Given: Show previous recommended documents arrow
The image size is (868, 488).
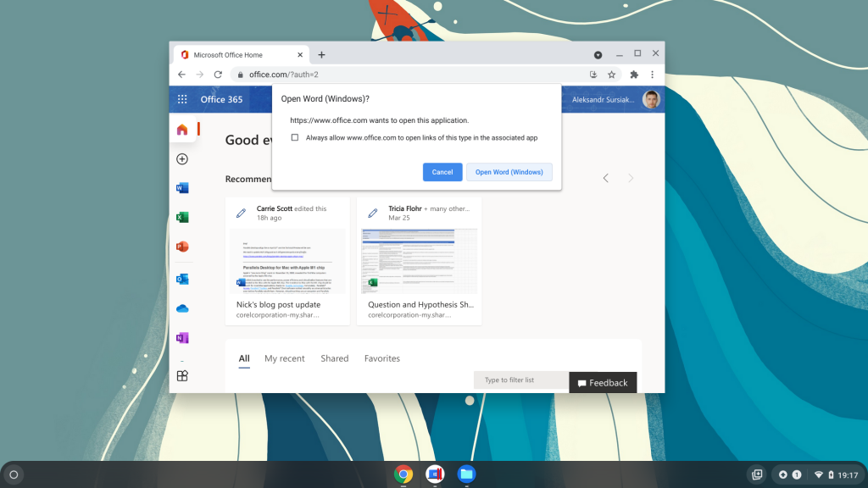Looking at the screenshot, I should point(605,178).
